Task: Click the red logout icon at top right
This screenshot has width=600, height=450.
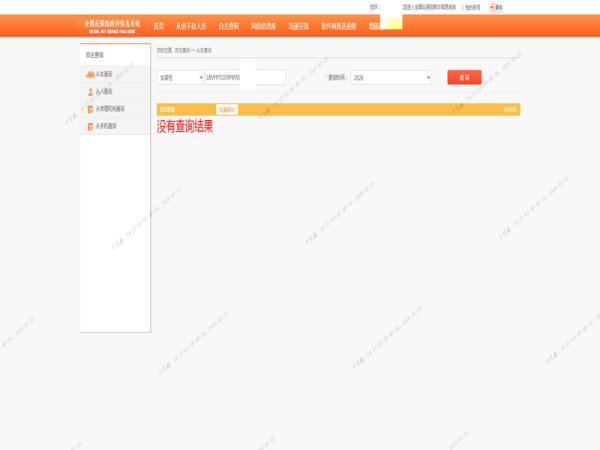Action: (x=492, y=7)
